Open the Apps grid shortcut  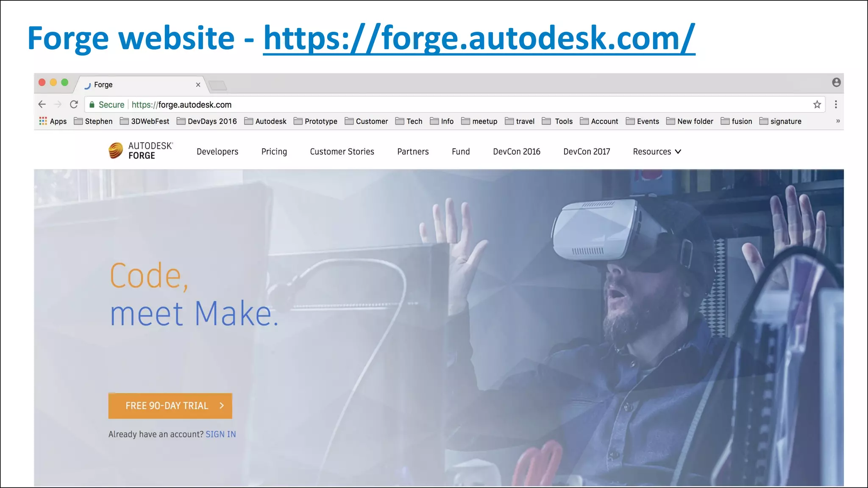(53, 121)
